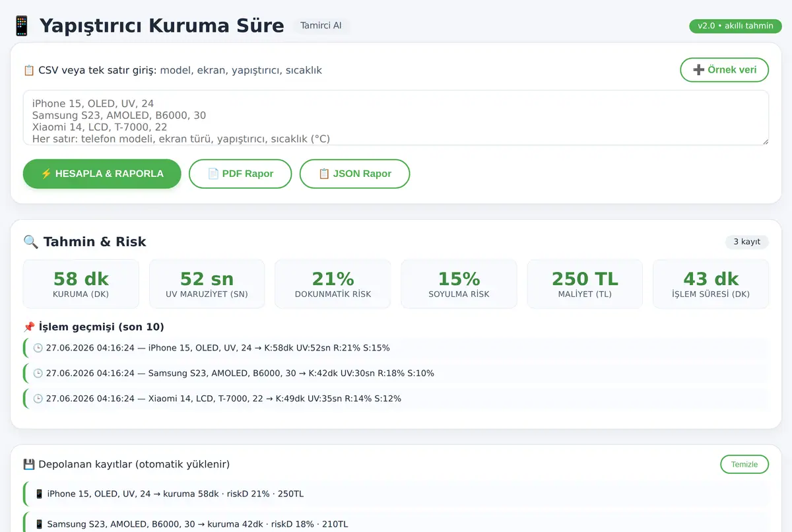
Task: Select the 58 dk Kuruma stat card
Action: pos(81,284)
